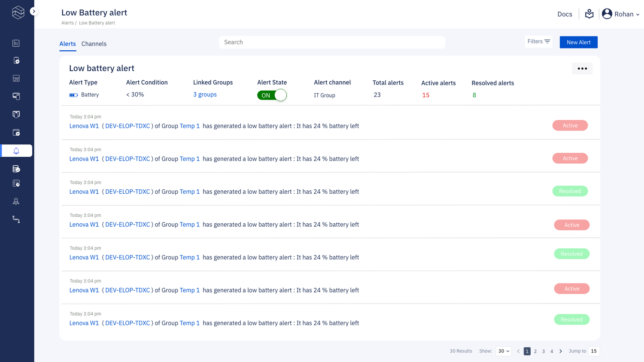Open the three-dot options menu
The height and width of the screenshot is (362, 644).
(582, 69)
